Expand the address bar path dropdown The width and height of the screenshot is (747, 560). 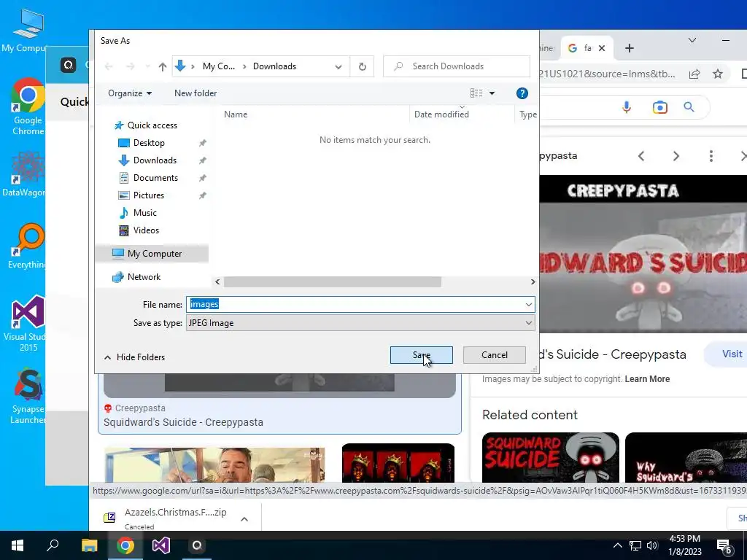(x=338, y=66)
